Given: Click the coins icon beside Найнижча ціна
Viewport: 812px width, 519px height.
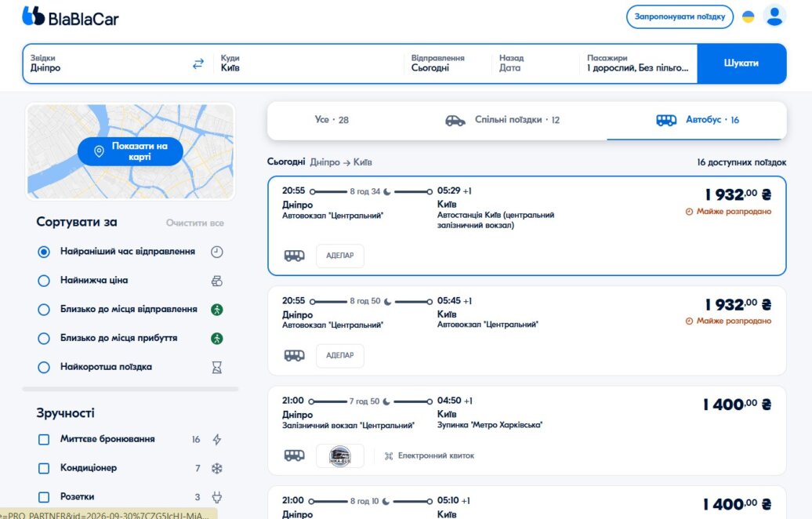Looking at the screenshot, I should [217, 281].
